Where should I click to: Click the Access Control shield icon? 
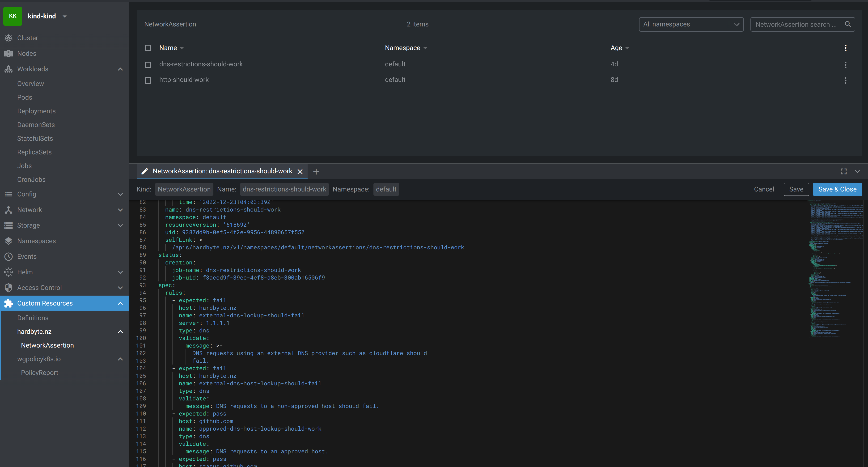(x=8, y=287)
